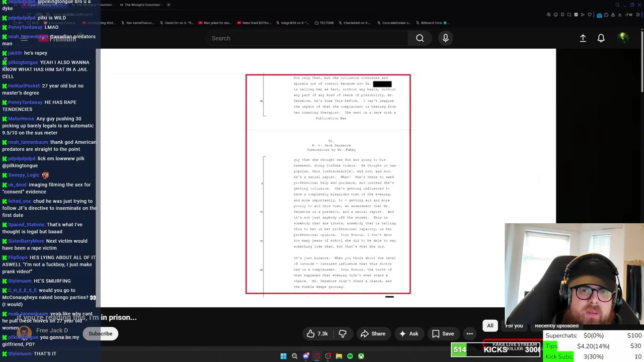Screen dimensions: 644x362
Task: Open Xbox app from taskbar
Action: point(361,356)
